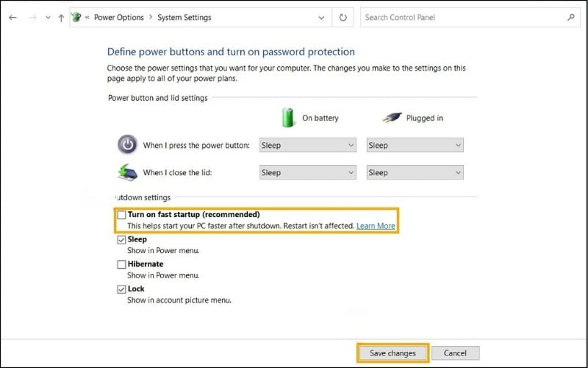
Task: Click the breadcrumb double-chevron before Power Options
Action: [87, 18]
